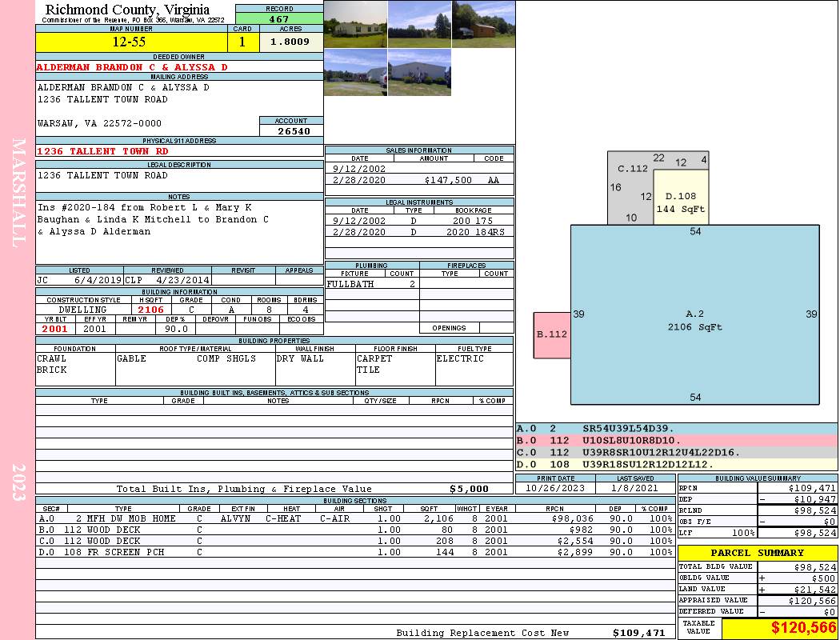This screenshot has height=640, width=840.
Task: Click the account number 26540 box
Action: coord(291,131)
